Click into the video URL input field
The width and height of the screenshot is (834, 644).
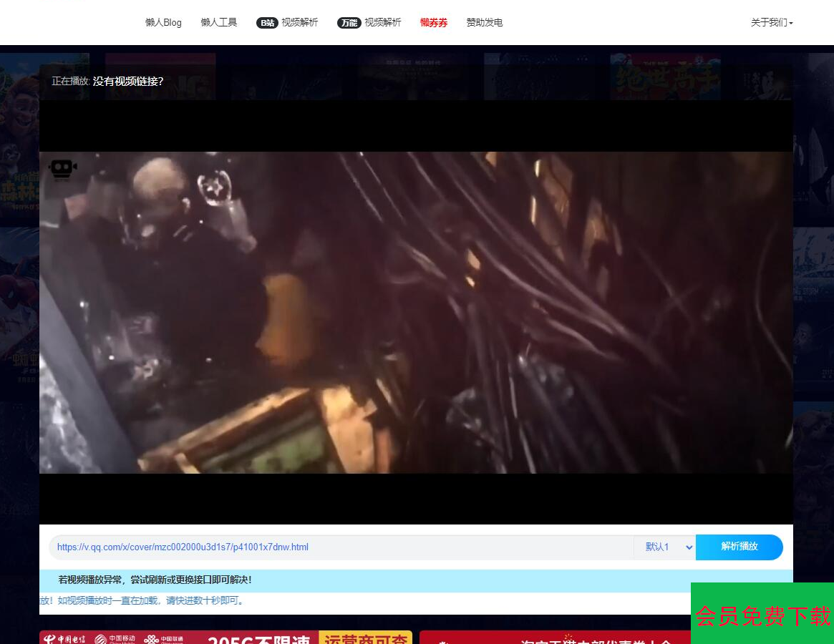pos(340,547)
